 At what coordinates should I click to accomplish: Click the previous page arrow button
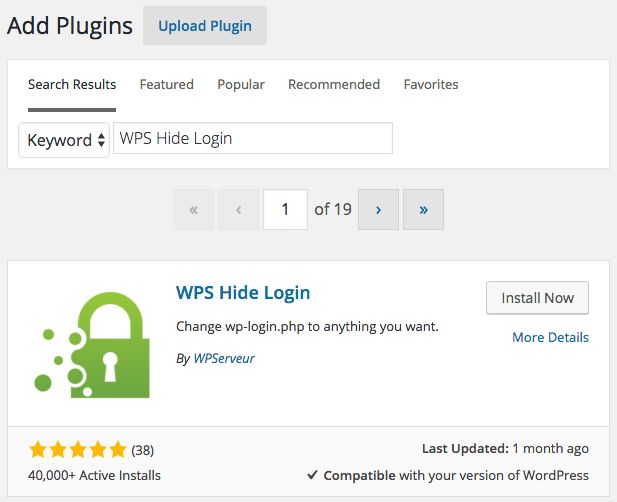(x=238, y=209)
